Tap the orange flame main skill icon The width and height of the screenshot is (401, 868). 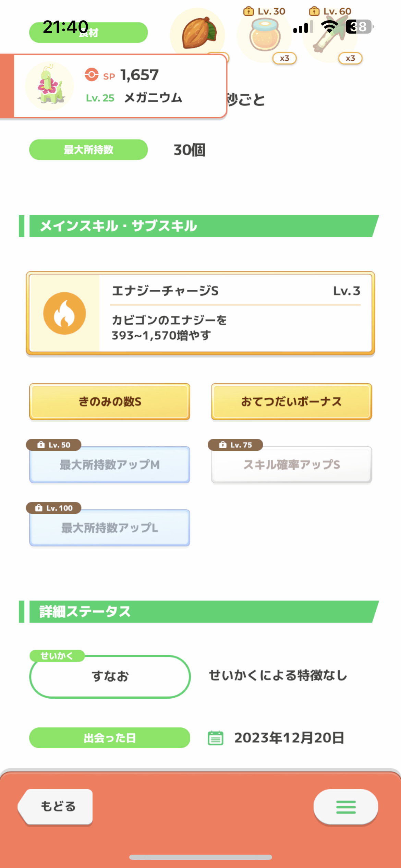pos(64,313)
